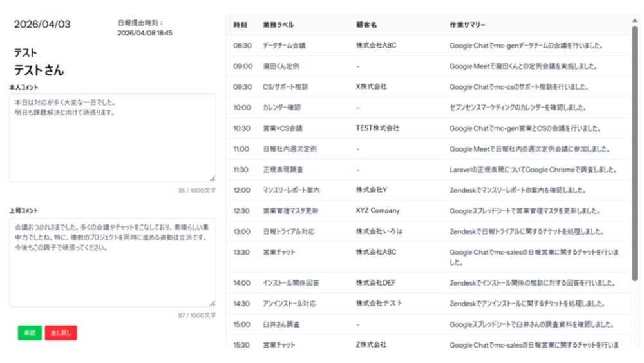Click the 顧客名 column header
The width and height of the screenshot is (644, 363).
[x=366, y=25]
